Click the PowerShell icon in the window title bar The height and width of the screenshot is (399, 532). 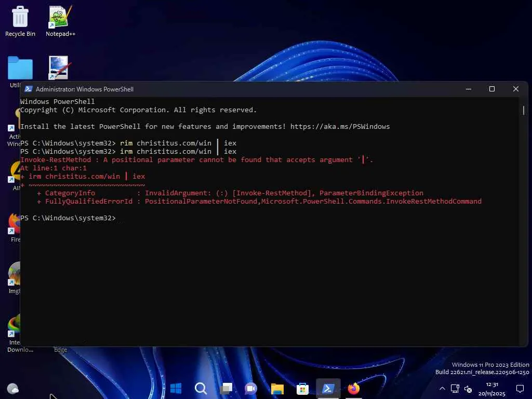pyautogui.click(x=29, y=89)
